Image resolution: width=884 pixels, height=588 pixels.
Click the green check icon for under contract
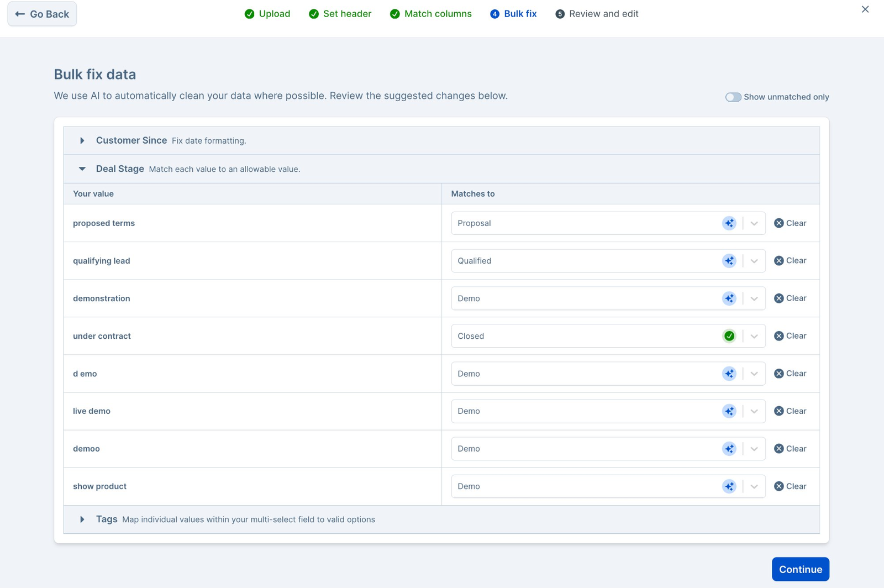pyautogui.click(x=729, y=336)
